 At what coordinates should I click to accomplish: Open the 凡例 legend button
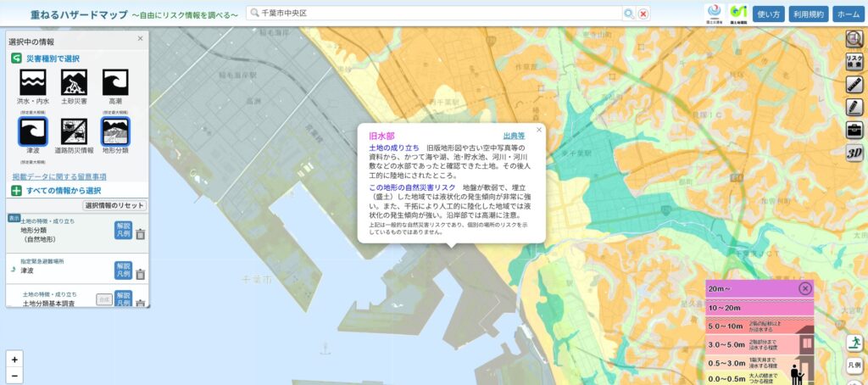pyautogui.click(x=854, y=365)
